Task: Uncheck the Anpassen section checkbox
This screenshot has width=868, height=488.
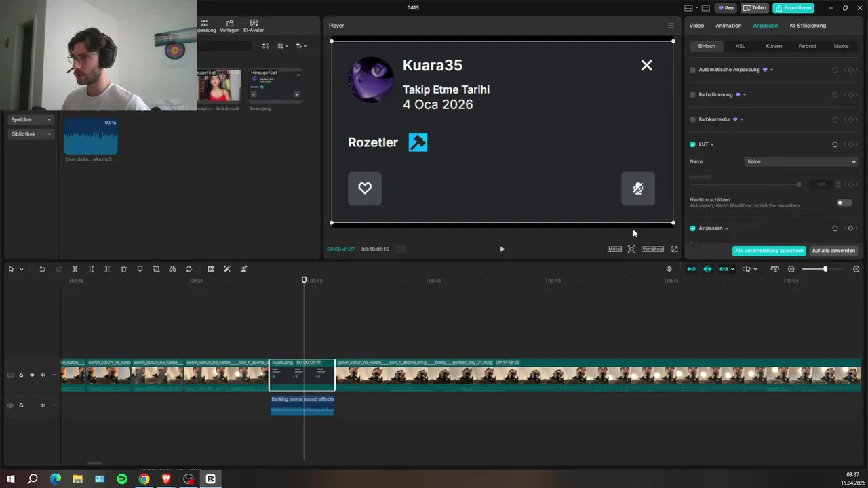Action: pos(692,228)
